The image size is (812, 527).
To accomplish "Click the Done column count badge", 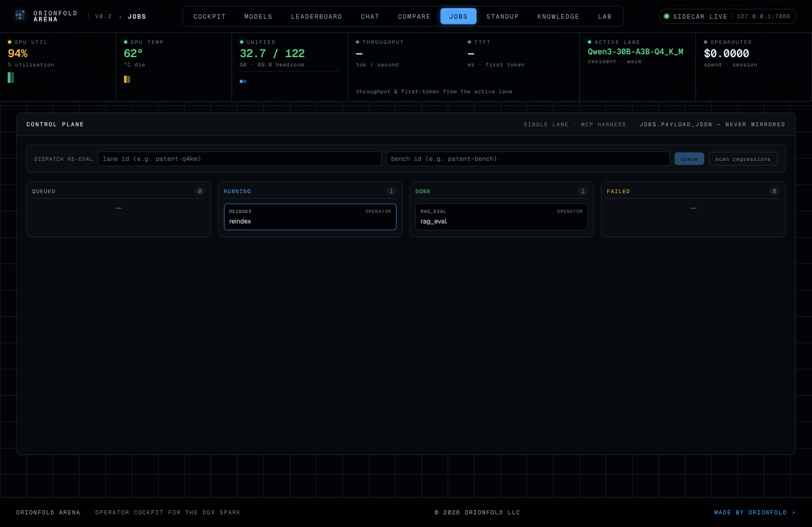I will [x=583, y=191].
